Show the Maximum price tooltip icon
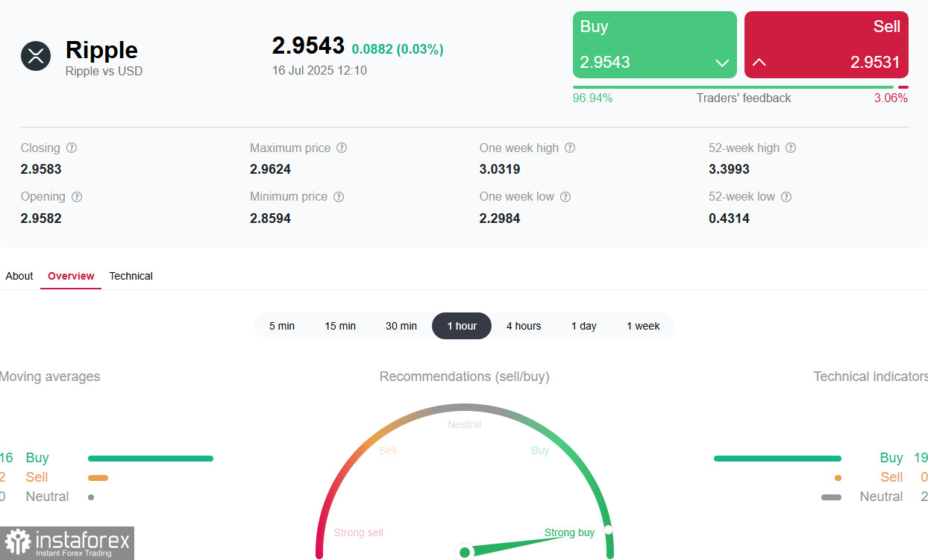 [x=342, y=148]
